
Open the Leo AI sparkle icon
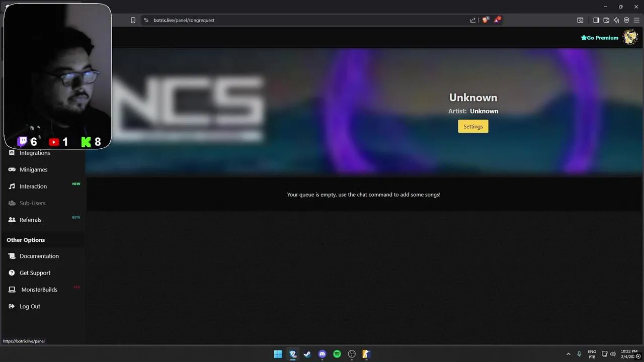[x=616, y=20]
